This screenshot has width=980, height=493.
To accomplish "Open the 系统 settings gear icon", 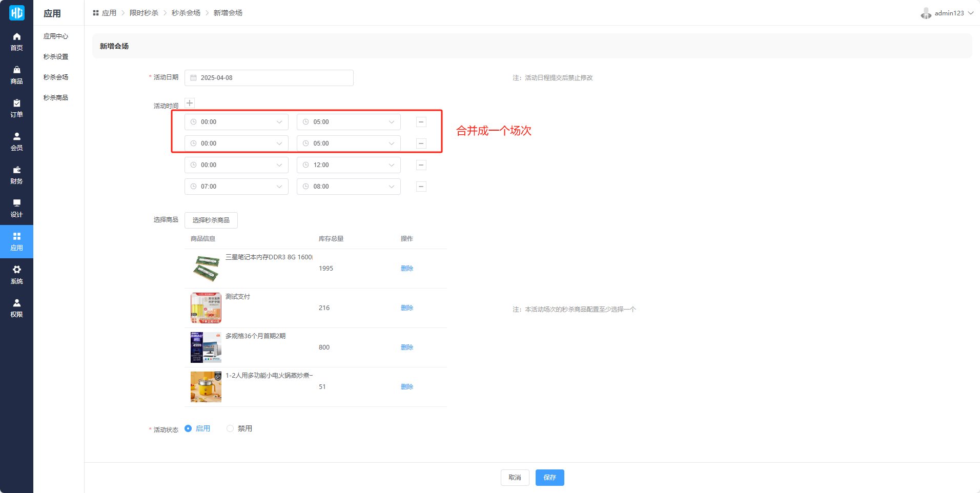I will (16, 275).
